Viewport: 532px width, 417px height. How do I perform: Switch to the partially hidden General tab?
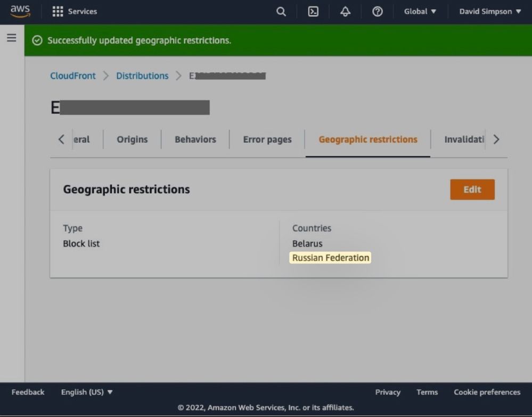coord(81,140)
